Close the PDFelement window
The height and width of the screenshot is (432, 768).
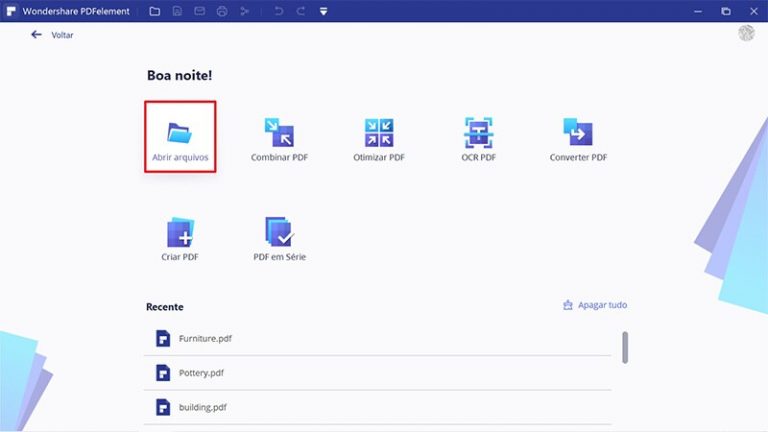(754, 11)
